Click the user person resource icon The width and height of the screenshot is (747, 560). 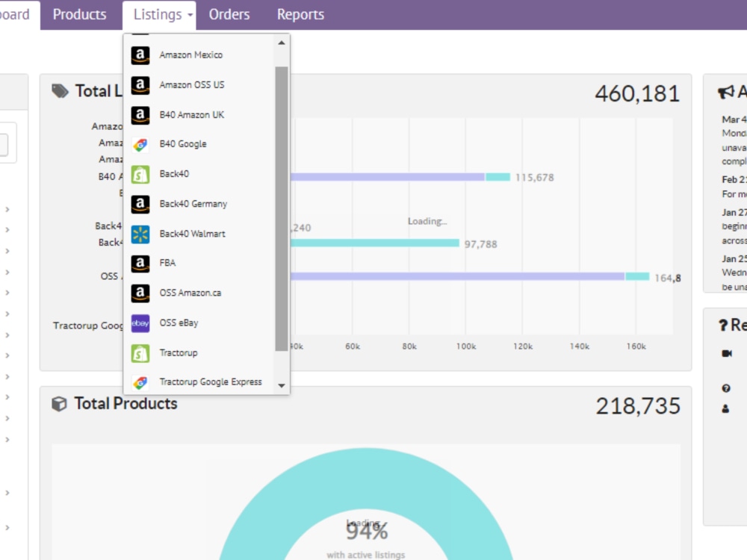[x=725, y=408]
